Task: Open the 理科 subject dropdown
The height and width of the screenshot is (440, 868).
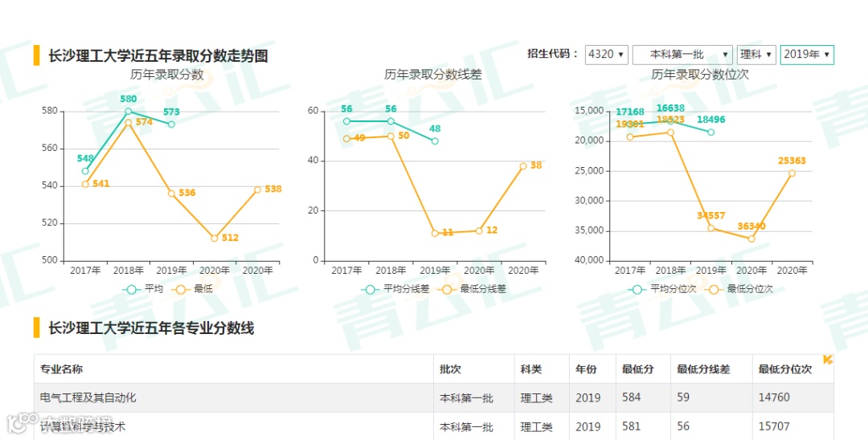Action: 756,54
